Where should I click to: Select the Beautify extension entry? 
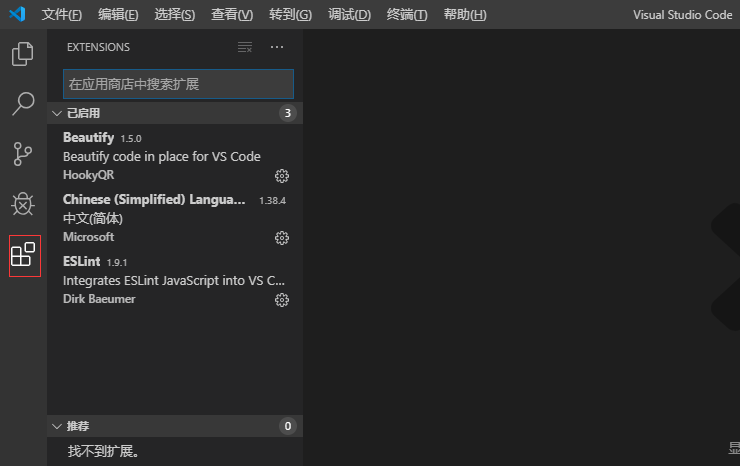(175, 156)
